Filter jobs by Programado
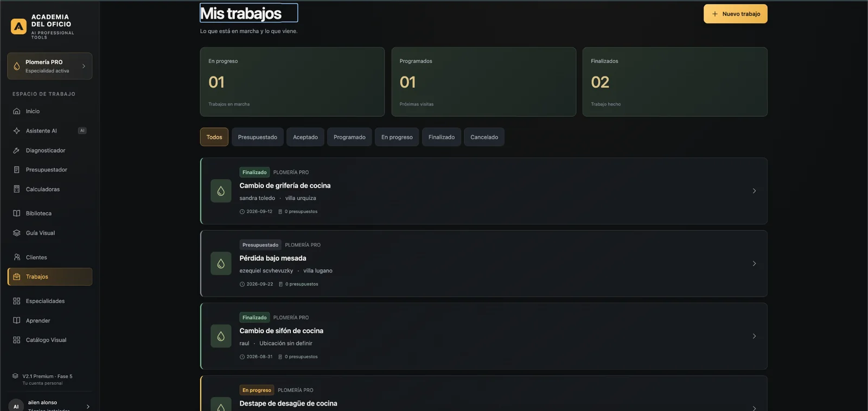Image resolution: width=868 pixels, height=411 pixels. pos(349,137)
